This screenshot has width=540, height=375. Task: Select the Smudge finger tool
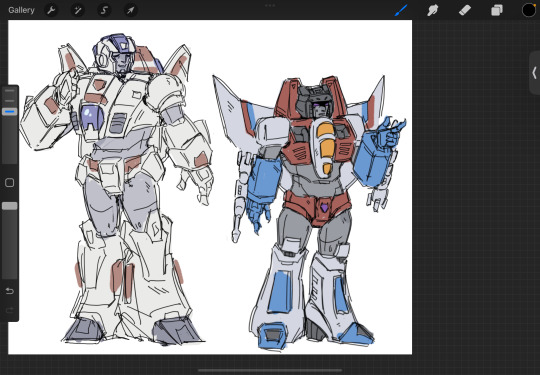click(433, 10)
